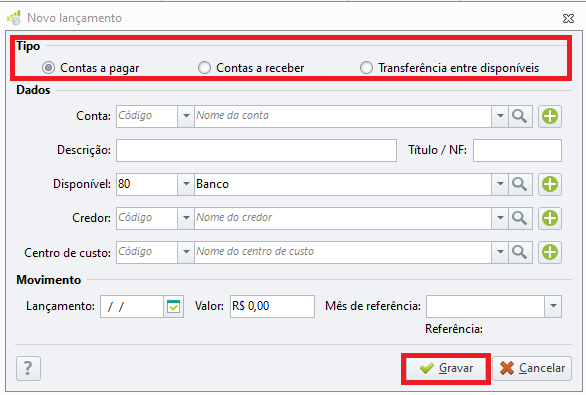Viewport: 586px width, 395px height.
Task: Expand the Conta code dropdown
Action: click(186, 116)
